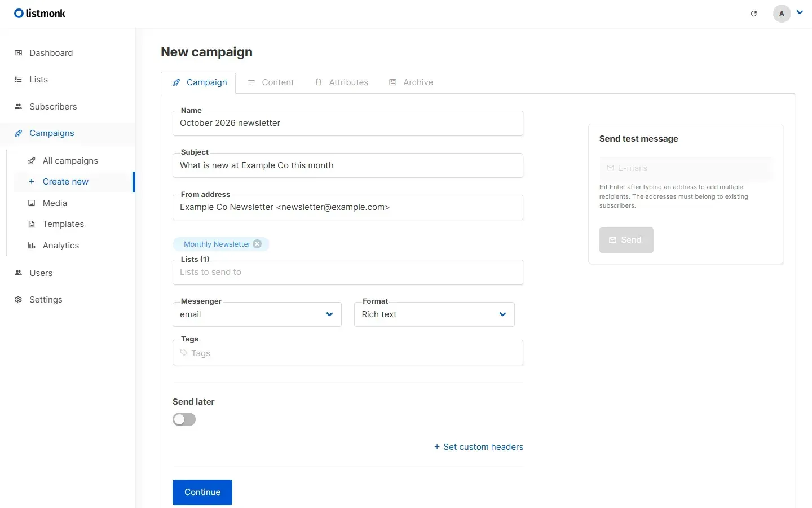Click the Set custom headers link
Screen dimensions: 812x508
pos(479,447)
